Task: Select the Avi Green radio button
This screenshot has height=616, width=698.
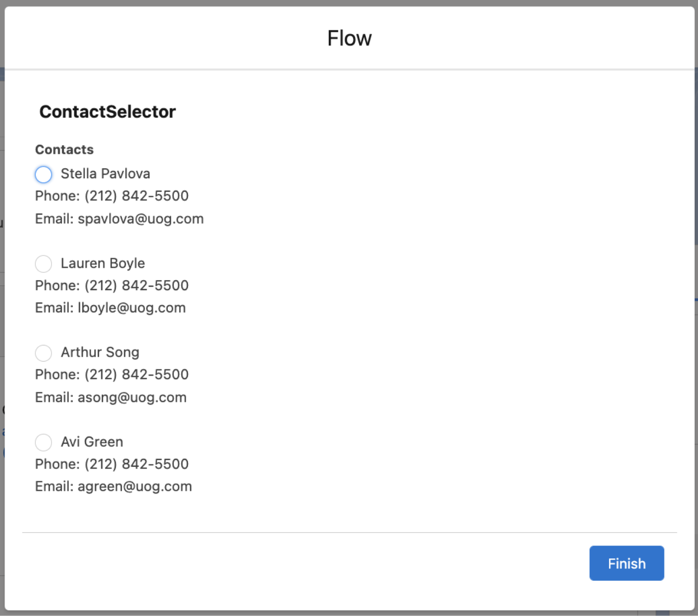Action: [43, 442]
